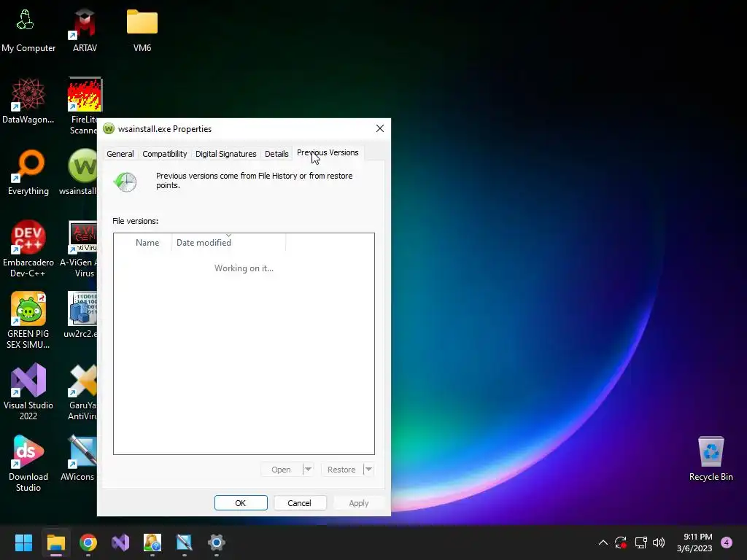Select the Visual Studio 2022 desktop shortcut
This screenshot has width=747, height=560.
[28, 392]
